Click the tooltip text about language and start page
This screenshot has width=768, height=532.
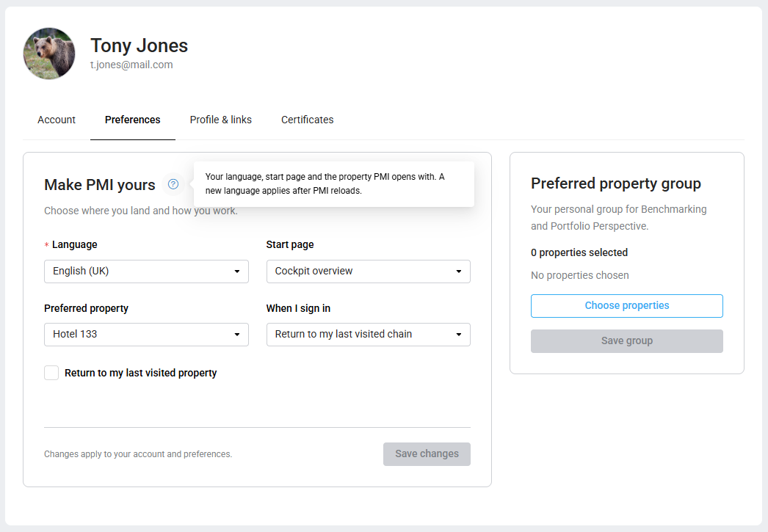[x=325, y=183]
